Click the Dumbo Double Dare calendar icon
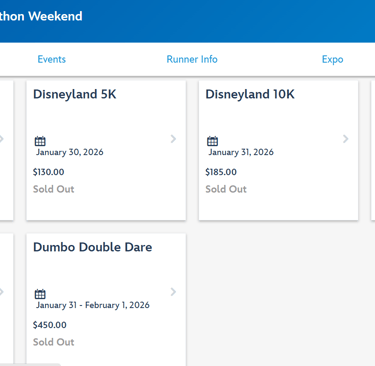This screenshot has width=375, height=366. click(x=40, y=294)
